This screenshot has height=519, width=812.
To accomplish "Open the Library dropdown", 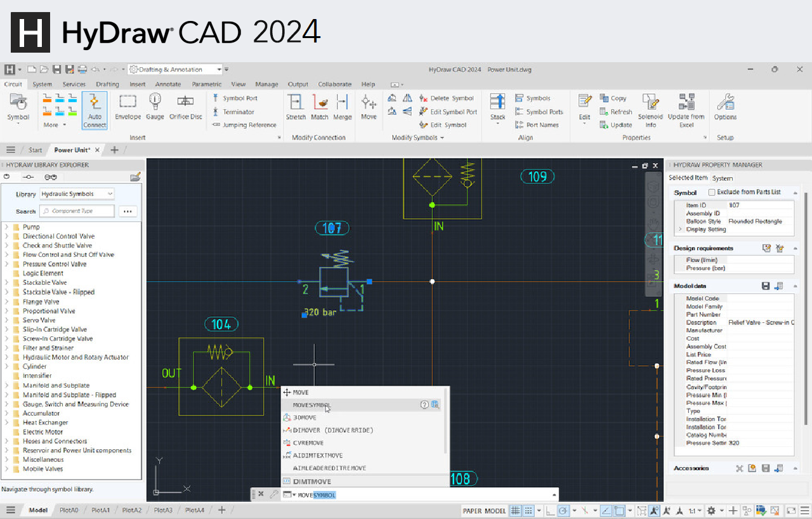I will click(77, 194).
